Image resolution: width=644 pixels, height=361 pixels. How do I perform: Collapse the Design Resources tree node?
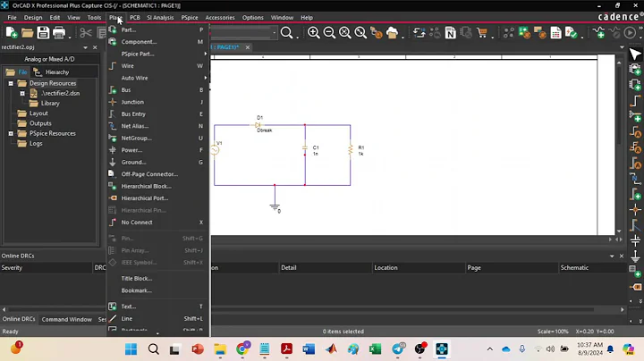(11, 83)
